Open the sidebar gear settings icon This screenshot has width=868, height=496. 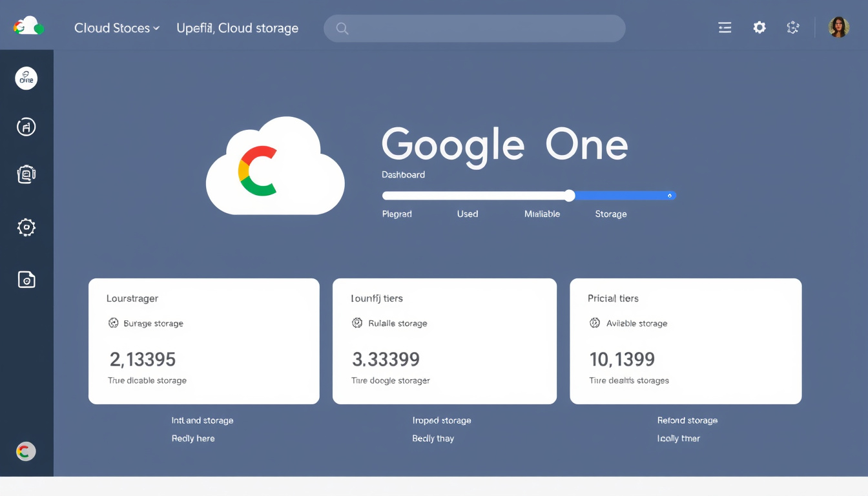pyautogui.click(x=26, y=227)
